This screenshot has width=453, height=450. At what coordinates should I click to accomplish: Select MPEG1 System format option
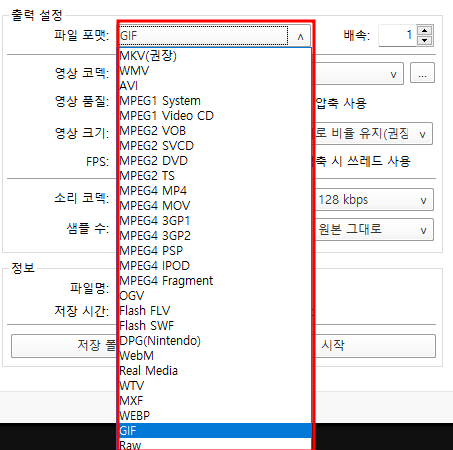coord(215,101)
